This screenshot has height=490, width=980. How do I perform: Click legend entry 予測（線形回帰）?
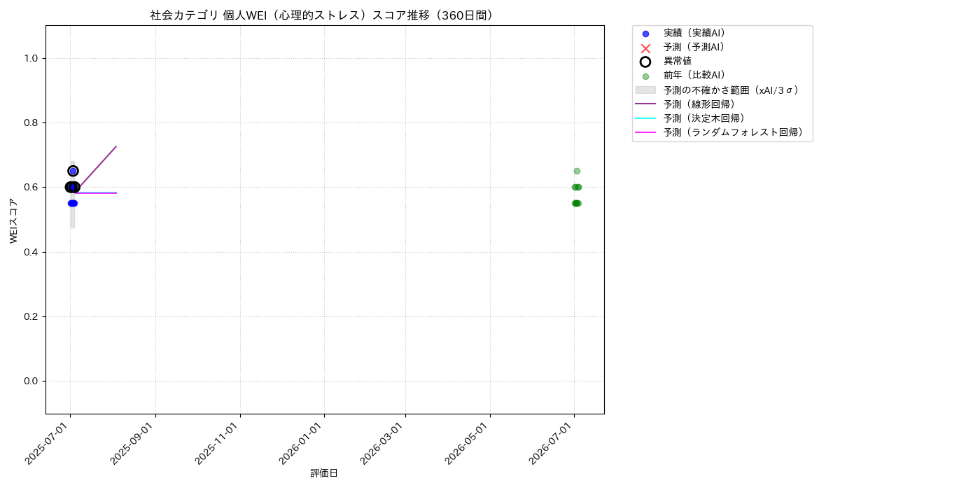699,104
